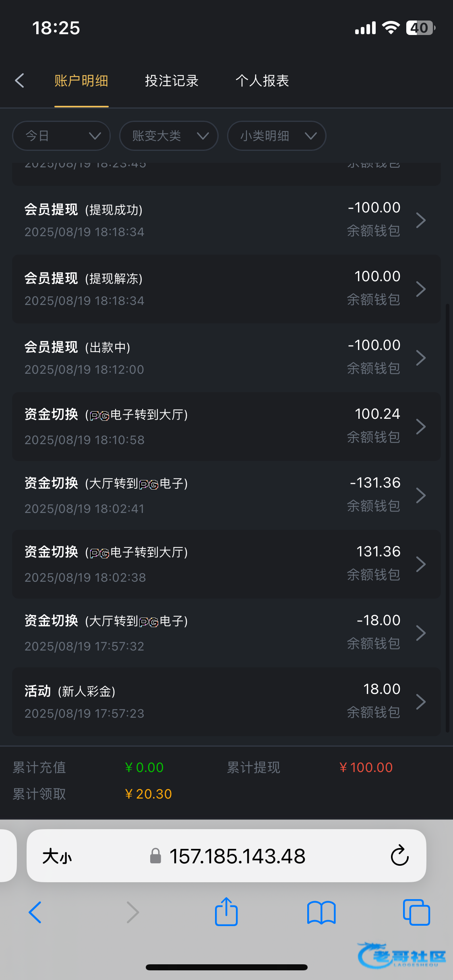This screenshot has height=980, width=453.
Task: Show all open Safari tabs
Action: pos(416,912)
